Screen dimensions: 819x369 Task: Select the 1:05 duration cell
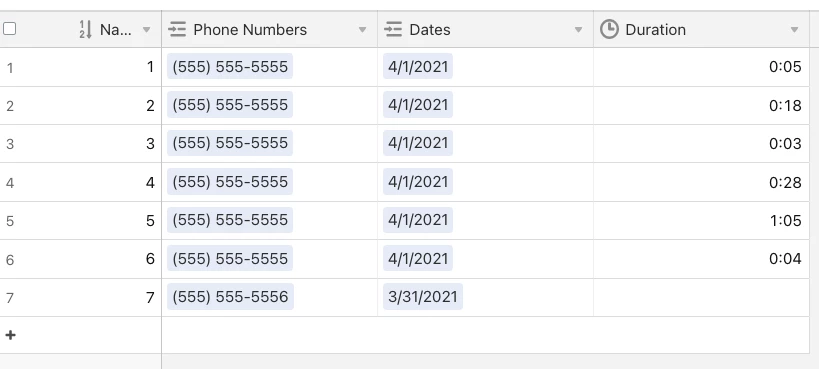pyautogui.click(x=701, y=221)
